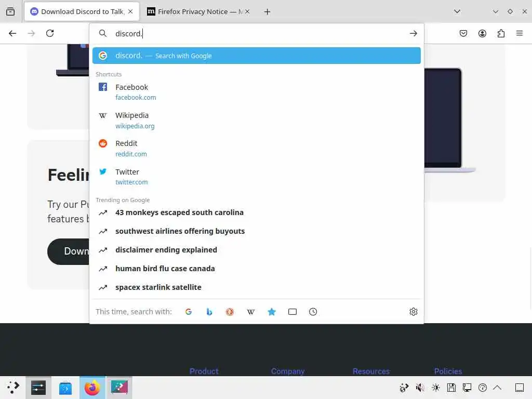Image resolution: width=532 pixels, height=399 pixels.
Task: Open the Twitter shortcut
Action: click(x=257, y=177)
